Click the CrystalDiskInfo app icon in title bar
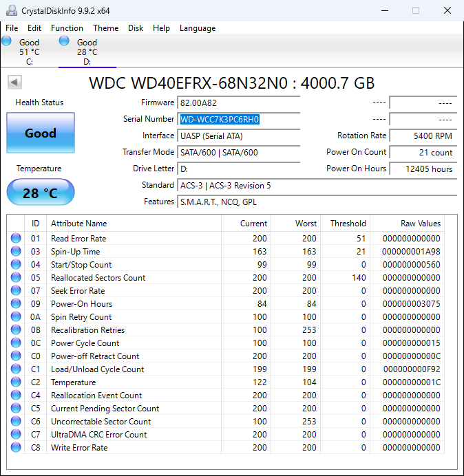The height and width of the screenshot is (476, 464). (12, 10)
